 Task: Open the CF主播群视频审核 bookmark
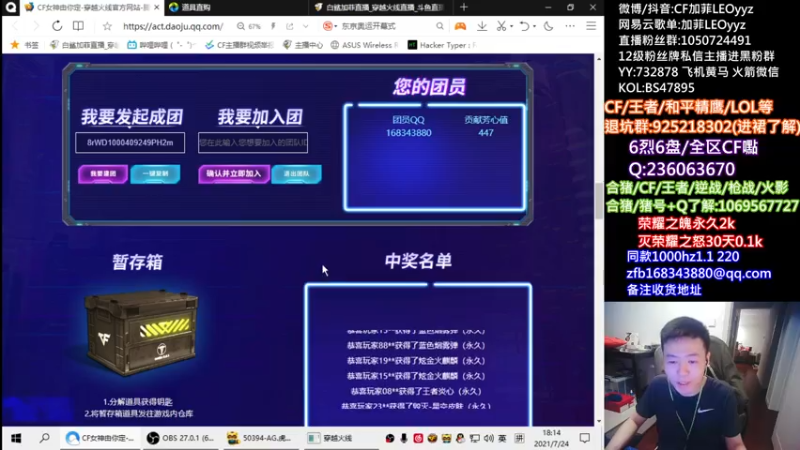239,45
